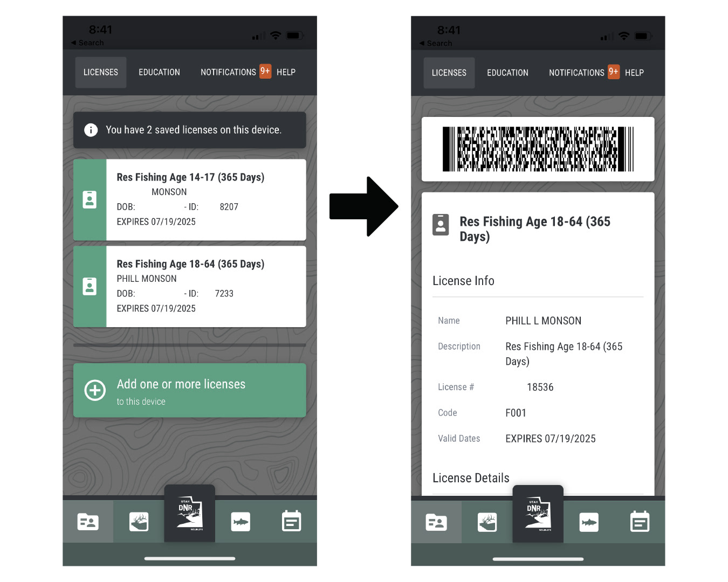
Task: Tap Wi-Fi icon in right status bar
Action: point(624,36)
